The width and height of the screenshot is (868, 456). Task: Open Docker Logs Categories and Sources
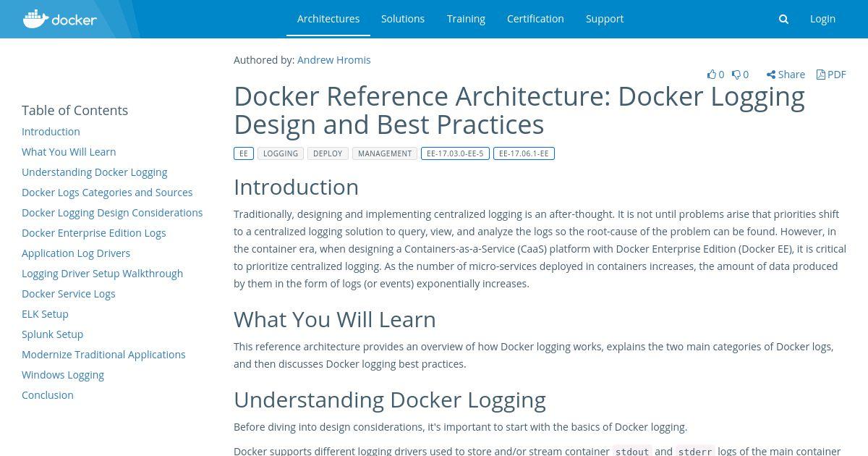107,193
